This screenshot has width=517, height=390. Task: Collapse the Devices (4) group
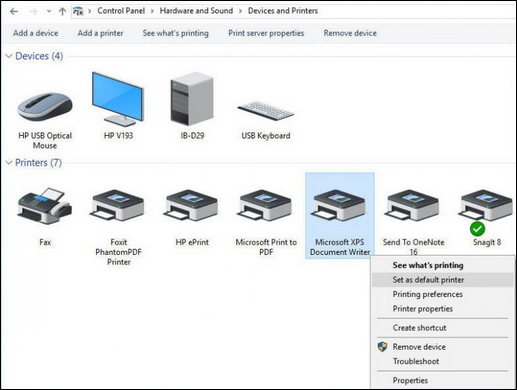click(x=9, y=56)
